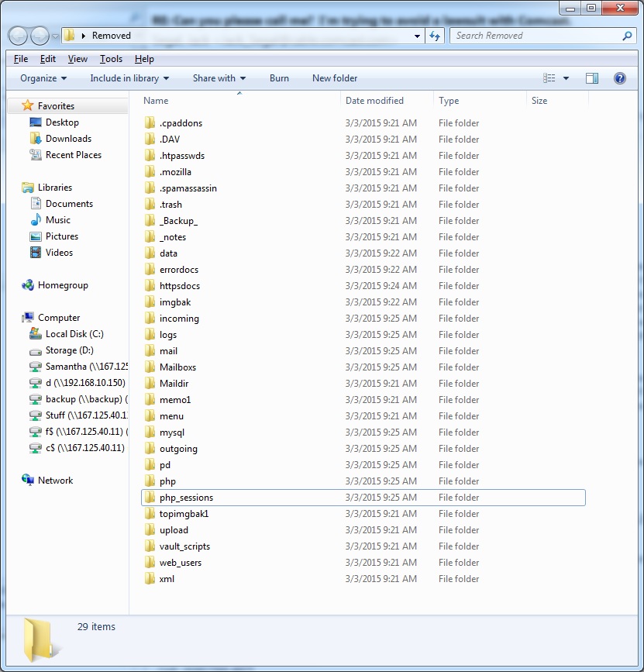This screenshot has height=672, width=644.
Task: Click the New folder button
Action: [335, 78]
